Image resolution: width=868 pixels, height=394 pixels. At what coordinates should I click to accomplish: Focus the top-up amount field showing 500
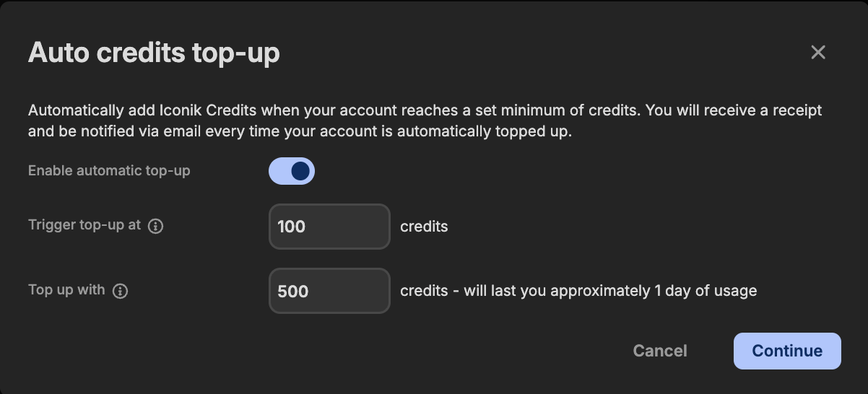329,291
